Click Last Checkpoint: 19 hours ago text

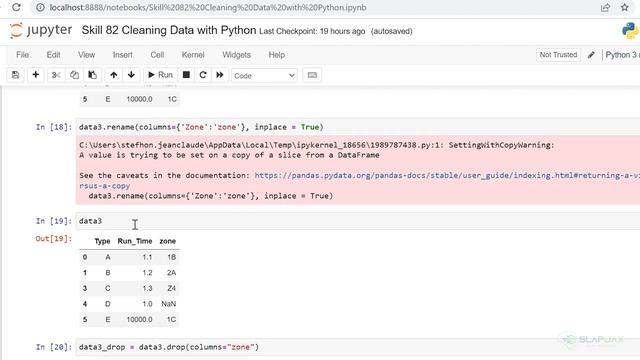coord(312,31)
